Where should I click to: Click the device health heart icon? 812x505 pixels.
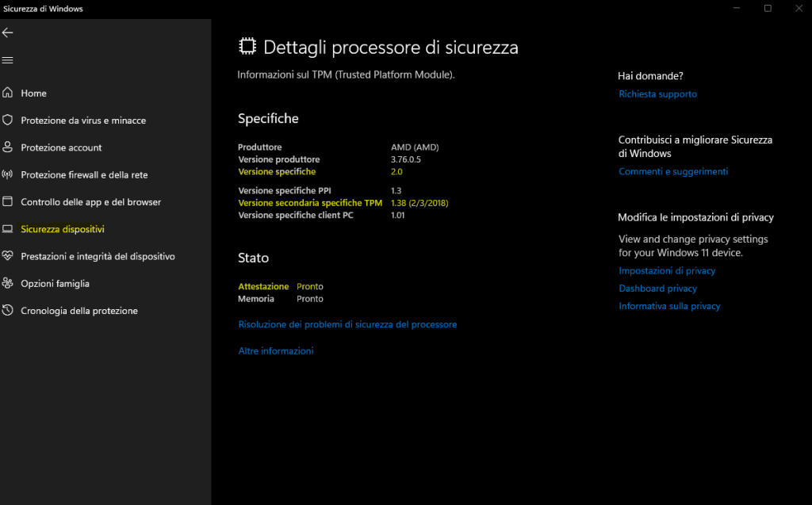8,256
